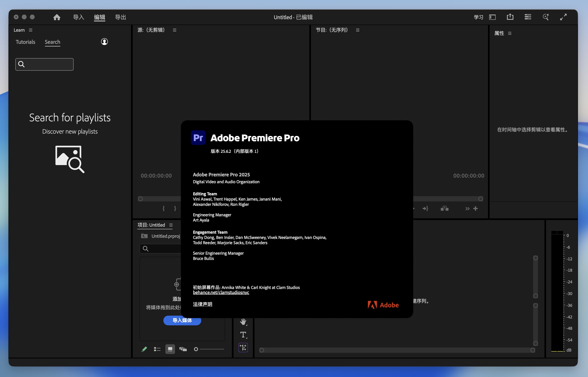Open the Program monitor panel menu
The height and width of the screenshot is (377, 588).
[358, 30]
